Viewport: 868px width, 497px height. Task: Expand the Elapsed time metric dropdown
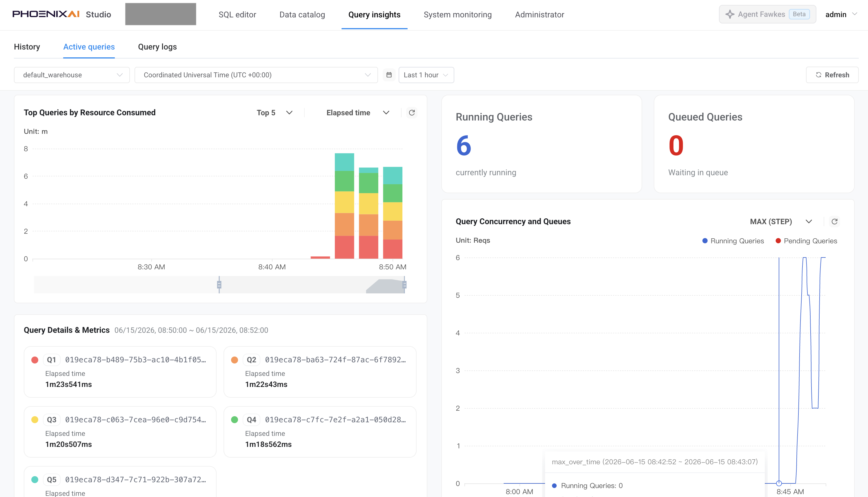358,113
